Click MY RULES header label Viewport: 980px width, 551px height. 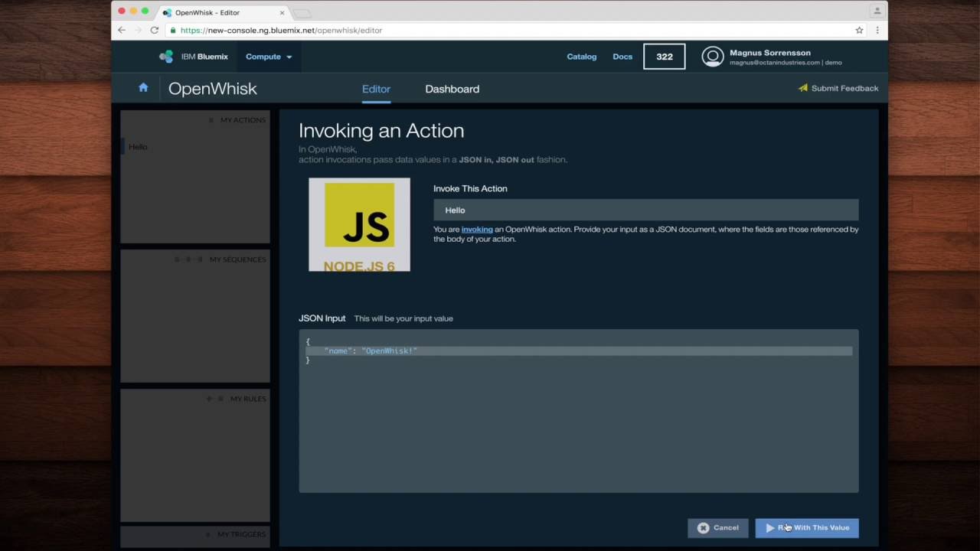(248, 399)
